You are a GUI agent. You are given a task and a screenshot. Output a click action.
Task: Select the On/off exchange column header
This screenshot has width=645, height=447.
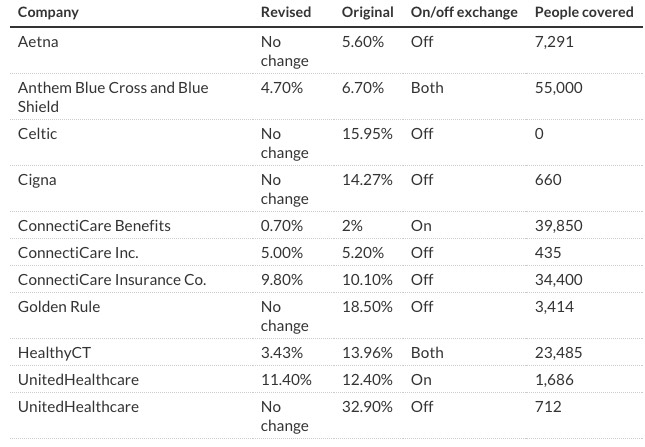(x=464, y=12)
